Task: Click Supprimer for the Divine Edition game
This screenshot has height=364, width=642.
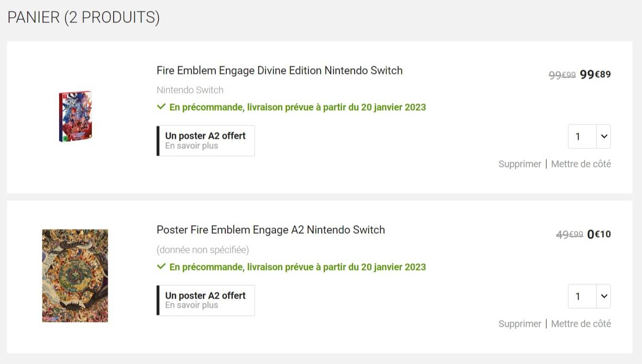Action: 519,164
